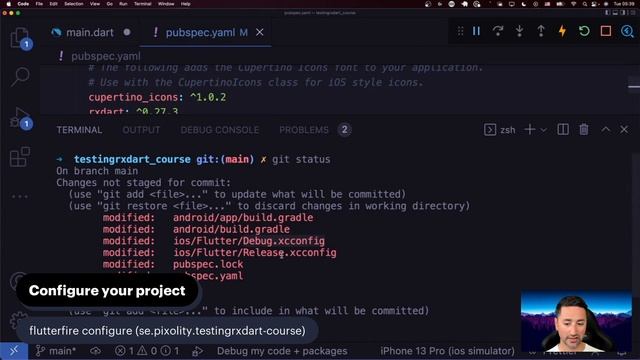Click the git publish cloud icon
Image resolution: width=640 pixels, height=360 pixels.
click(96, 351)
